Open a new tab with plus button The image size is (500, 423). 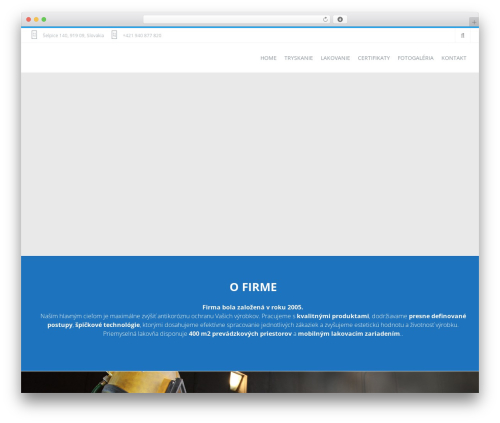point(474,22)
